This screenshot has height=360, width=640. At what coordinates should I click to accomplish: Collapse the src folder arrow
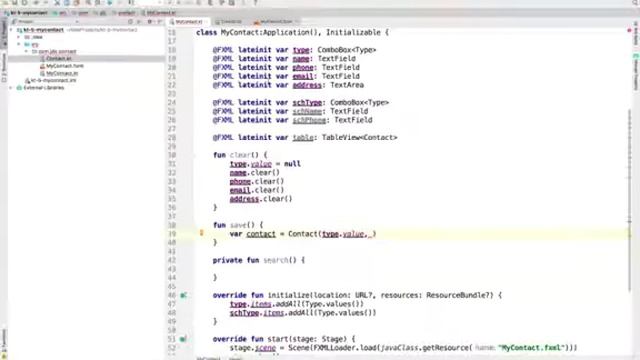click(x=18, y=44)
